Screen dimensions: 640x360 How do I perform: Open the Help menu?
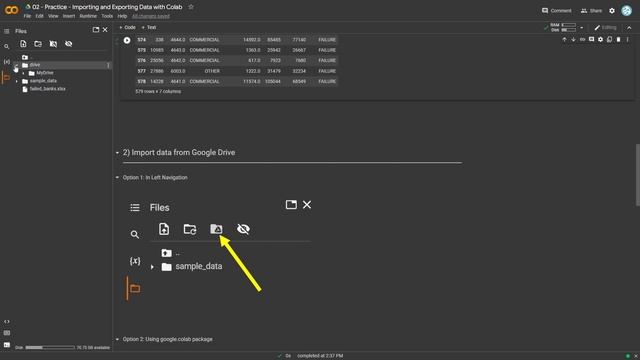(122, 16)
